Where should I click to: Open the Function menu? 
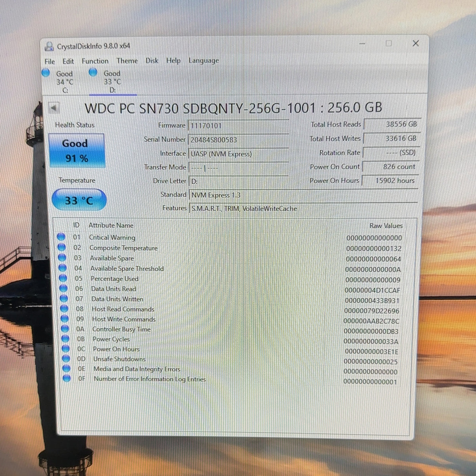click(x=95, y=61)
